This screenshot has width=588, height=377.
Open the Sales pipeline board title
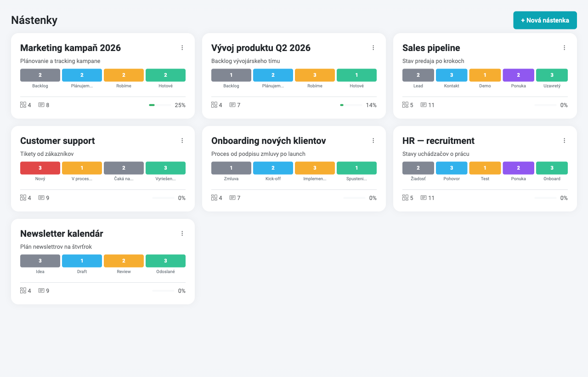click(431, 48)
